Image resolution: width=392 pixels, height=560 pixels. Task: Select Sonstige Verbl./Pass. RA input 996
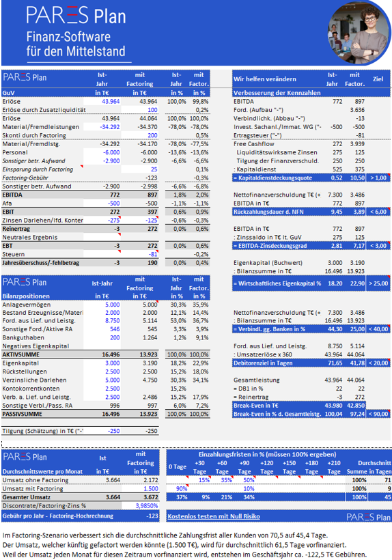[115, 406]
